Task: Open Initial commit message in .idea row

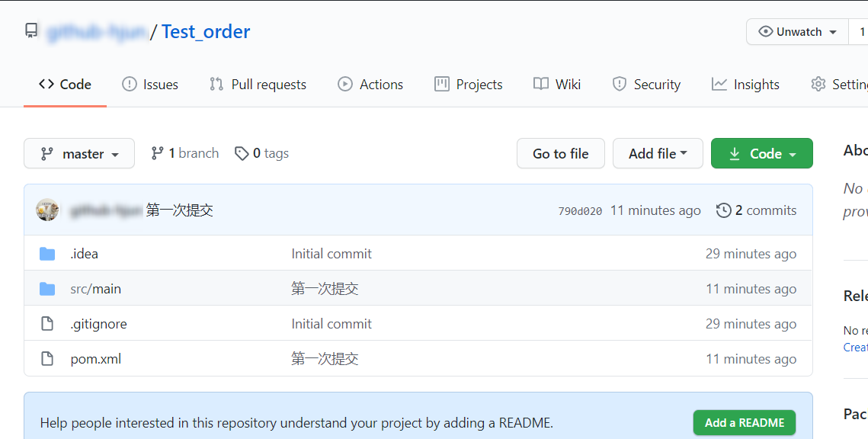Action: pos(332,254)
